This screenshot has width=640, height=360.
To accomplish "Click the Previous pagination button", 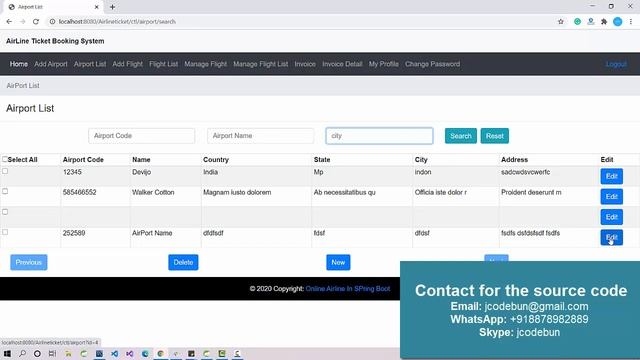I will (x=29, y=262).
